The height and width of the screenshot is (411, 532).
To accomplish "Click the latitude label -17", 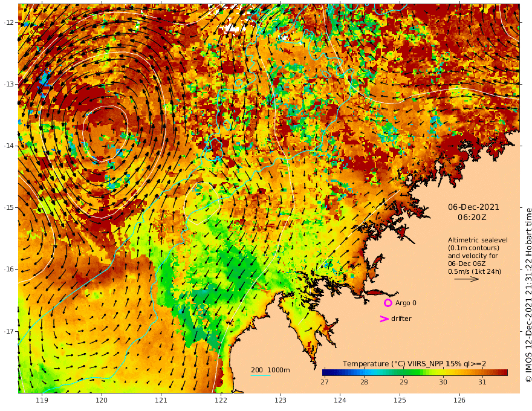I will coord(10,331).
